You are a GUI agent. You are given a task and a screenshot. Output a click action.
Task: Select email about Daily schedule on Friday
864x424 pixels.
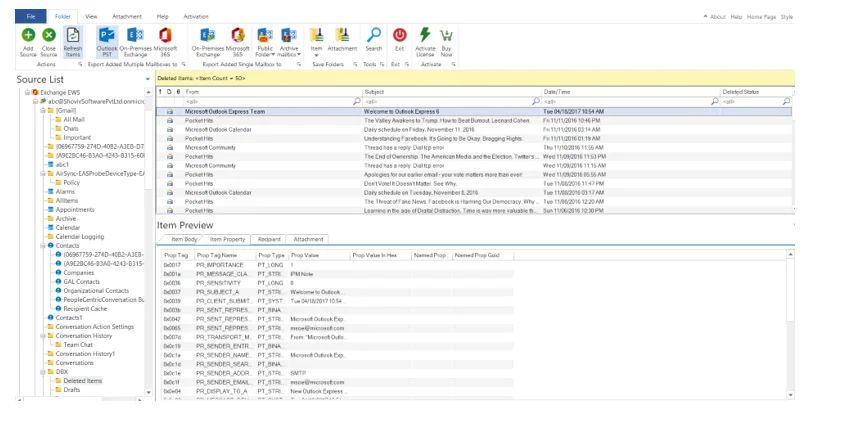click(x=474, y=130)
